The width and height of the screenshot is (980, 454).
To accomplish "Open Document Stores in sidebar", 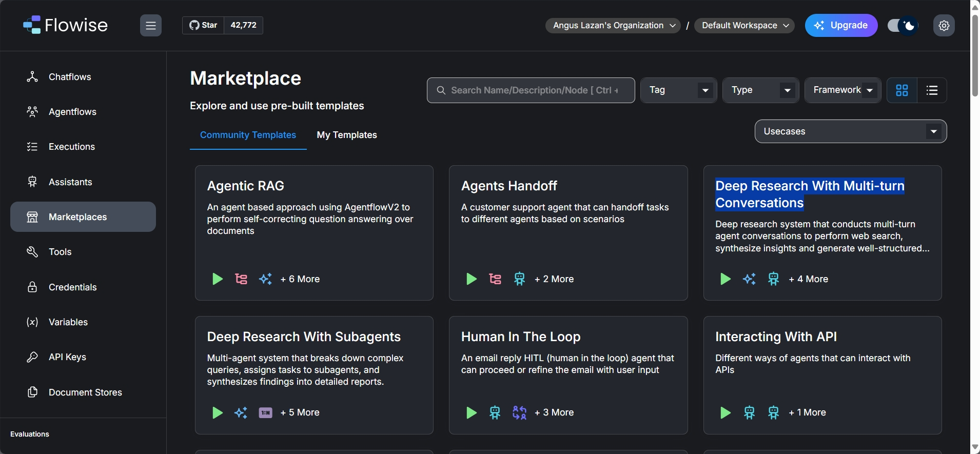I will click(x=83, y=392).
